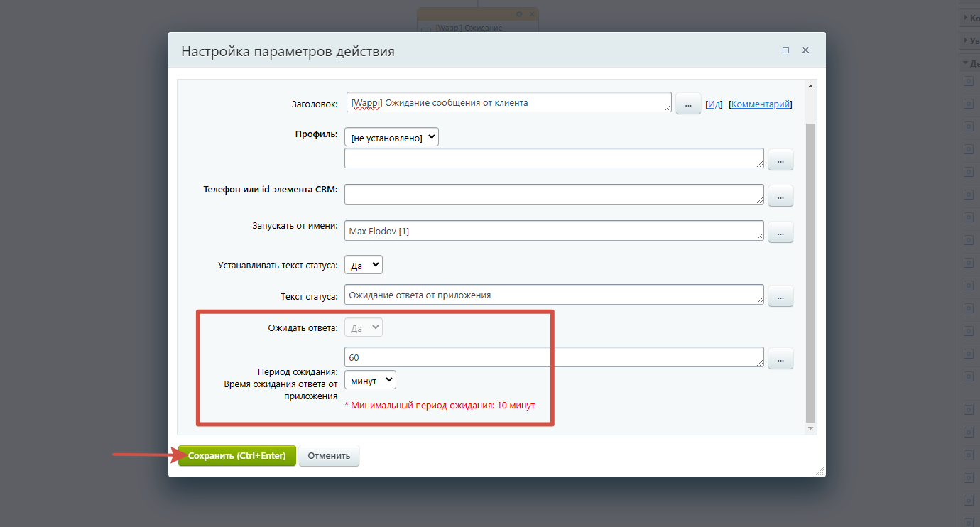
Task: Click the ellipsis button next to Заголовок field
Action: (688, 104)
